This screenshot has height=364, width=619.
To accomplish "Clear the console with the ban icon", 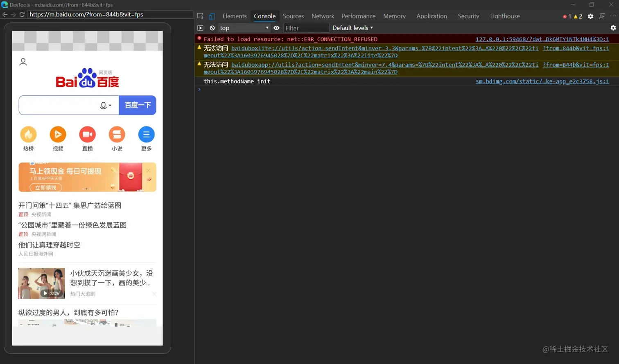I will click(x=212, y=28).
